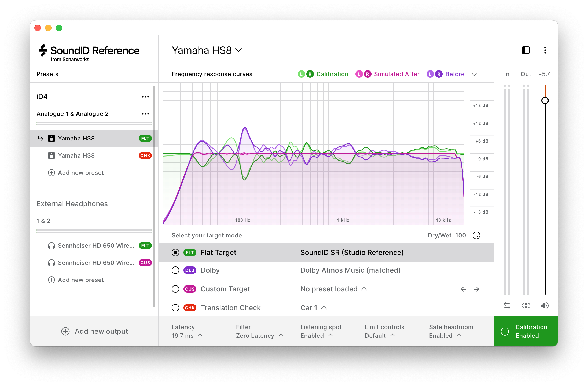The height and width of the screenshot is (386, 588).
Task: Click the Calibration legend label
Action: pyautogui.click(x=332, y=74)
